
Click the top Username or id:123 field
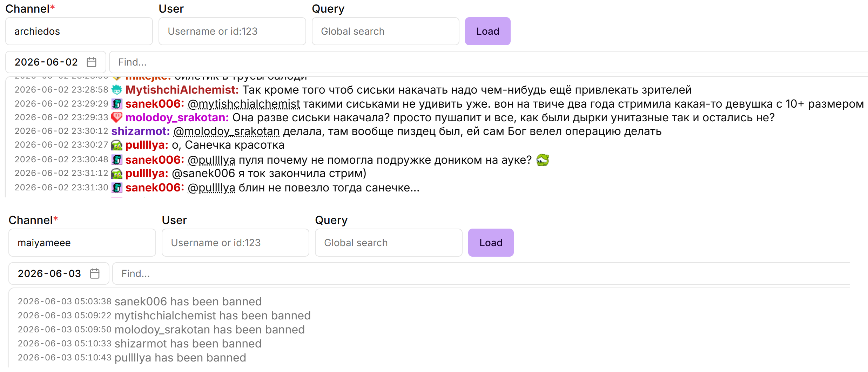232,31
